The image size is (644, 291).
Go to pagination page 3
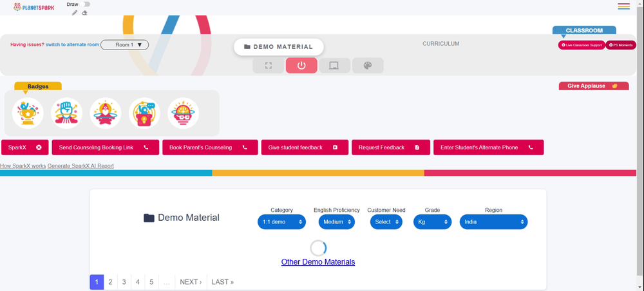click(124, 282)
